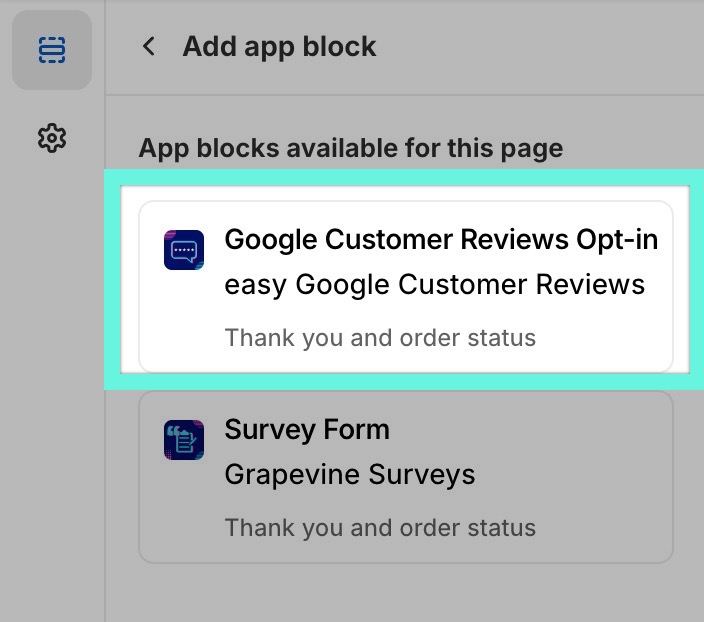Click the "Add app block" header title
This screenshot has height=622, width=704.
click(279, 46)
